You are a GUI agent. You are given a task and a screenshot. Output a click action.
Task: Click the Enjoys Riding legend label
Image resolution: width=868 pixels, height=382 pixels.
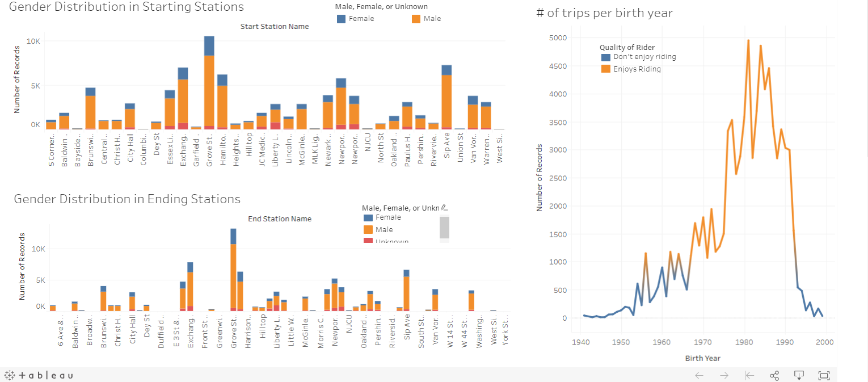637,69
